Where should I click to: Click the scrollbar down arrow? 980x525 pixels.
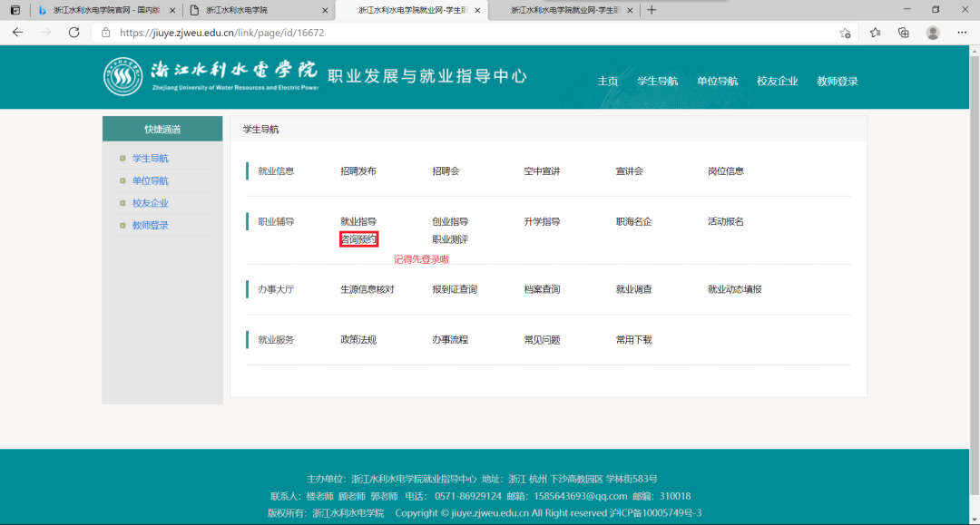[x=975, y=520]
